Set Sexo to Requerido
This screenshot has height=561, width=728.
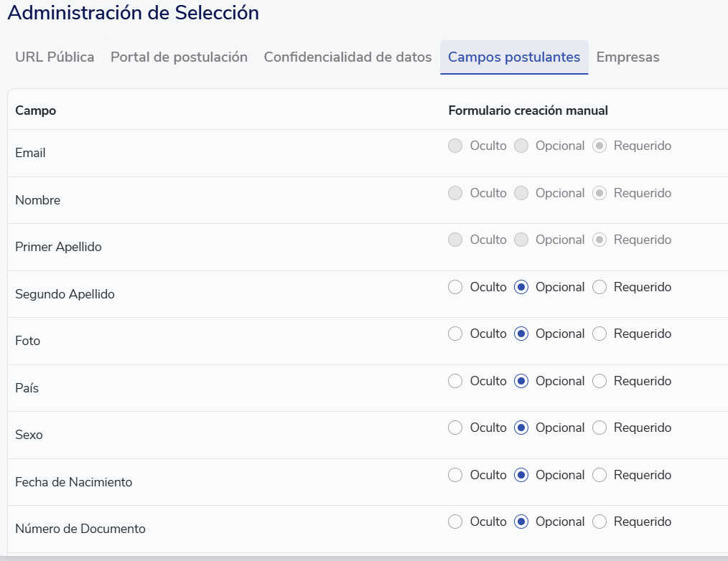click(599, 428)
